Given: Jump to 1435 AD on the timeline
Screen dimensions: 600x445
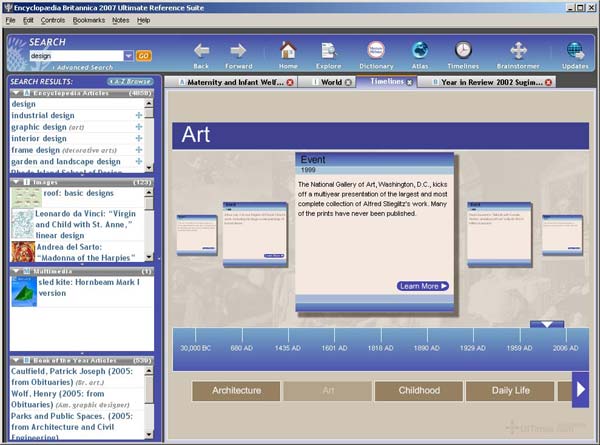Looking at the screenshot, I should pos(288,348).
